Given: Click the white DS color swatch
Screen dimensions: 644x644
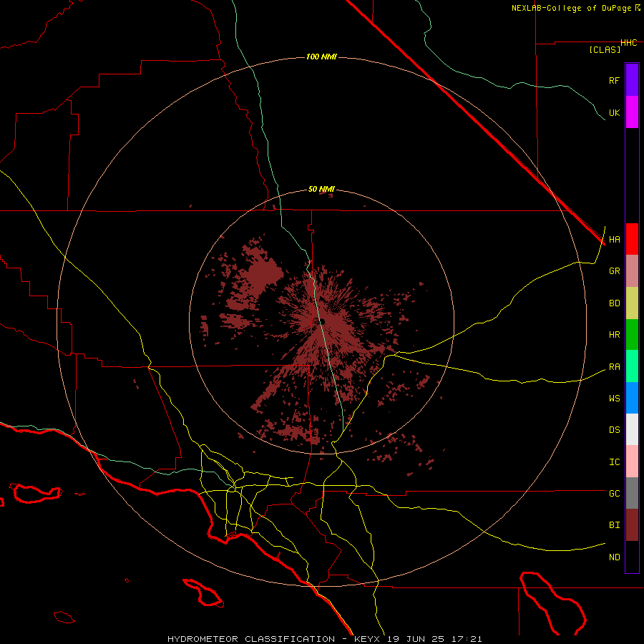Looking at the screenshot, I should [x=632, y=429].
